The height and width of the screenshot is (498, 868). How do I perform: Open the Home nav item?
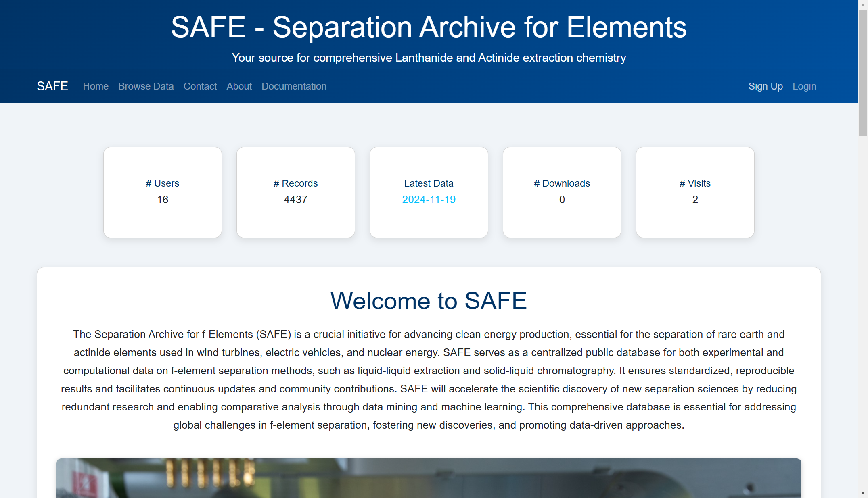96,86
